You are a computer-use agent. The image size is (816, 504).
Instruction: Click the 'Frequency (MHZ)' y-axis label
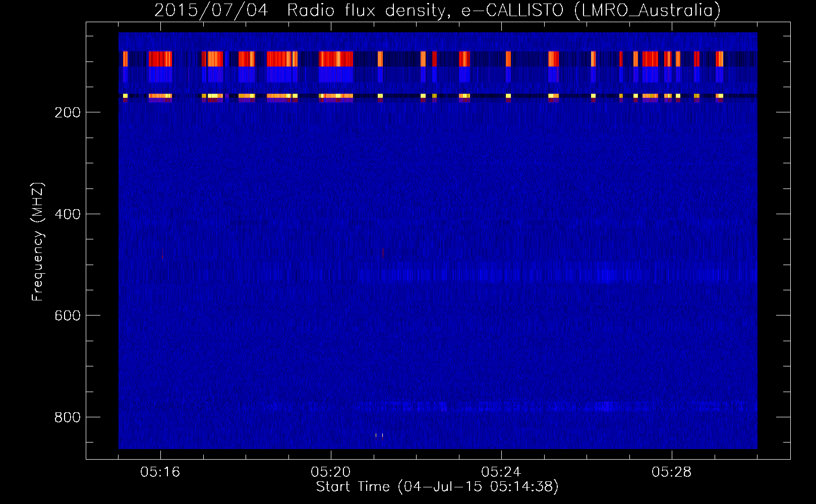(38, 242)
